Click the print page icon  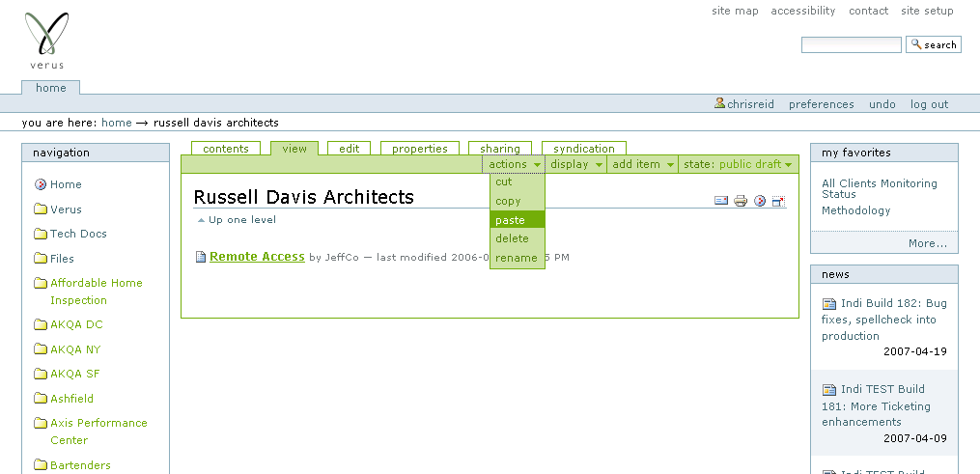(x=741, y=201)
